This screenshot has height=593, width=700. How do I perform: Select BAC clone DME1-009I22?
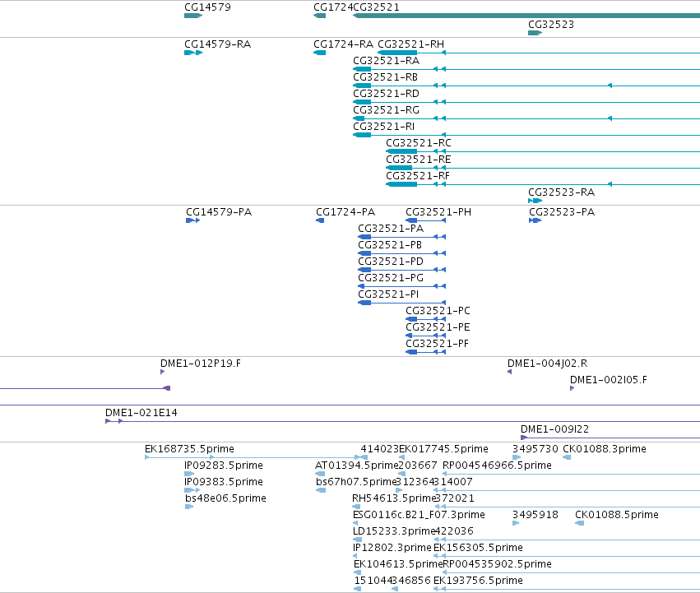[555, 429]
